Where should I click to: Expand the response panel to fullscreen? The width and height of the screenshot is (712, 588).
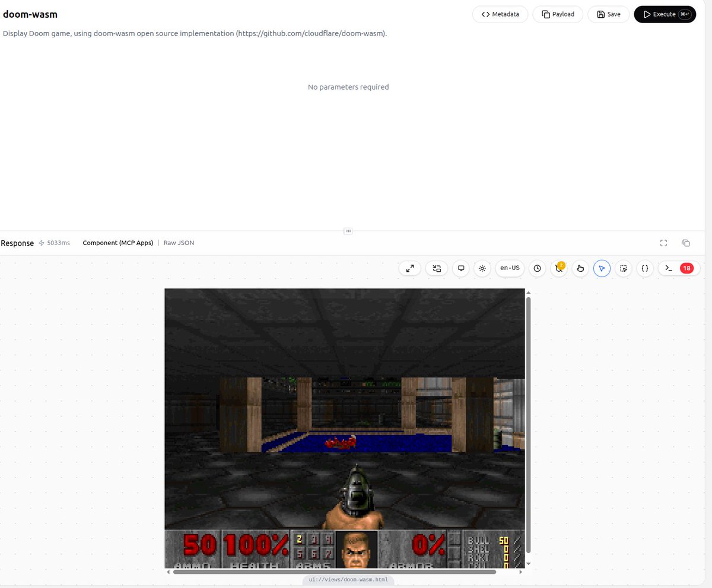point(664,243)
